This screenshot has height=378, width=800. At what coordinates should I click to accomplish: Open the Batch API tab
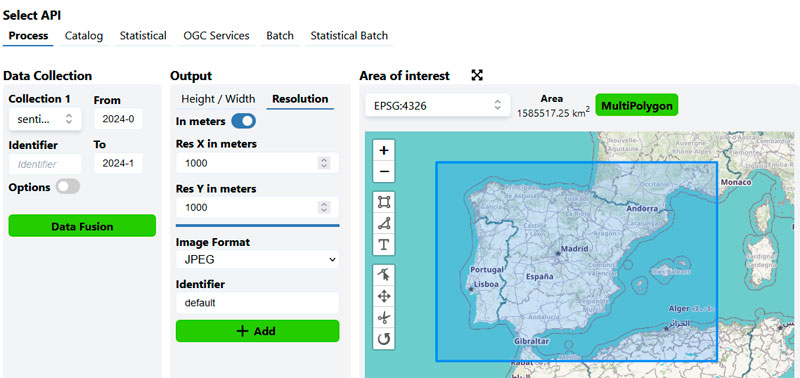280,36
